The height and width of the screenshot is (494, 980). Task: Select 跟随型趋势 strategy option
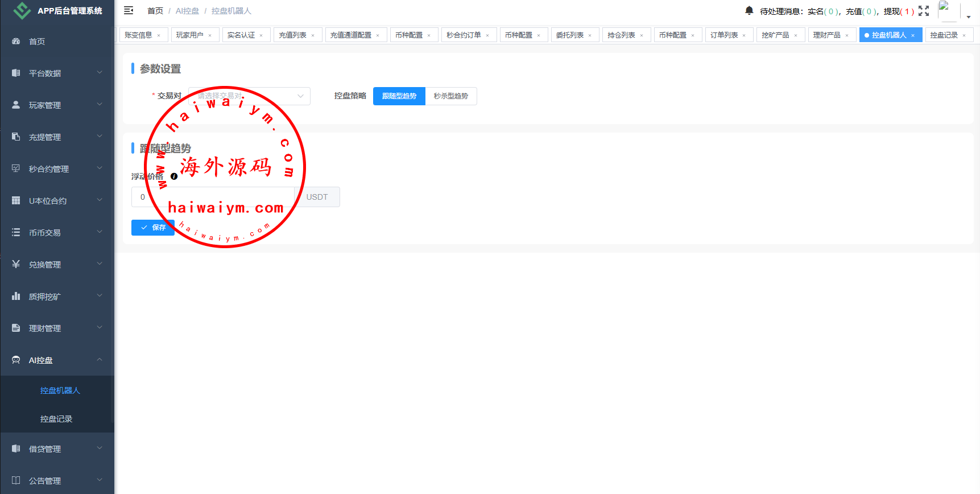pyautogui.click(x=399, y=96)
